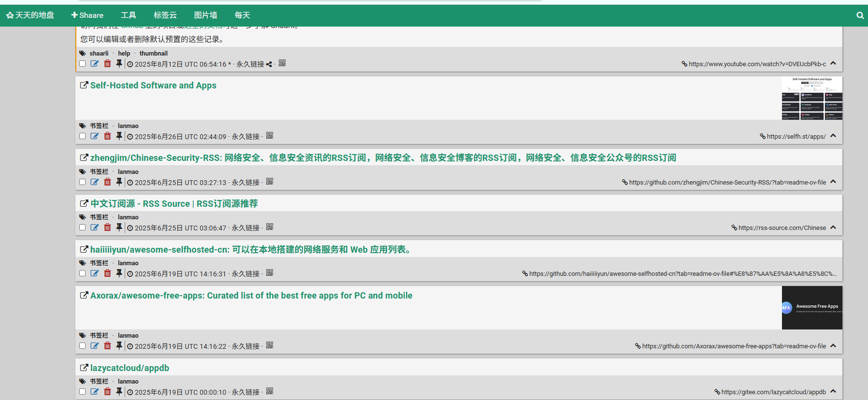This screenshot has width=868, height=400.
Task: Delete the zhengjim Chinese-Security-RSS bookmark
Action: (x=107, y=182)
